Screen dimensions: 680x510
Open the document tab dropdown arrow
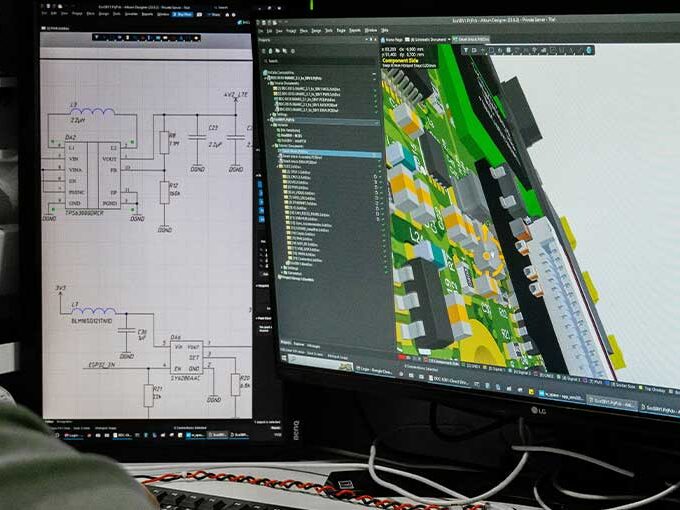coord(449,39)
